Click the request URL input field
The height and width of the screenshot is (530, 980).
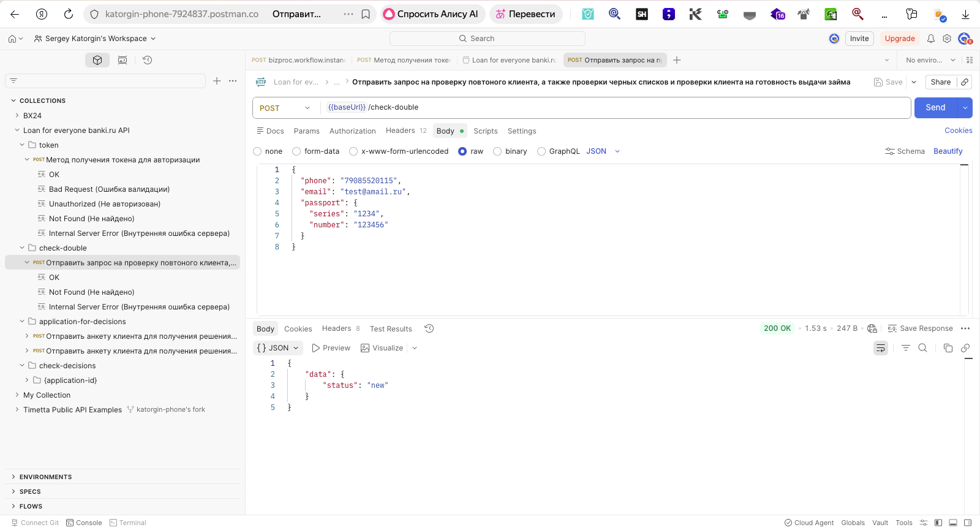click(616, 107)
